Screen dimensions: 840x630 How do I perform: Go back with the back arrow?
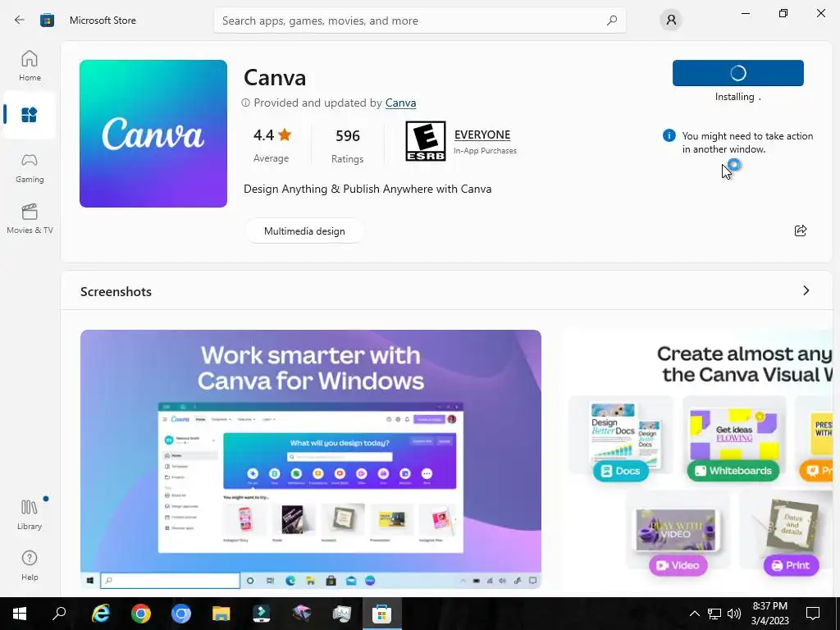[x=20, y=21]
